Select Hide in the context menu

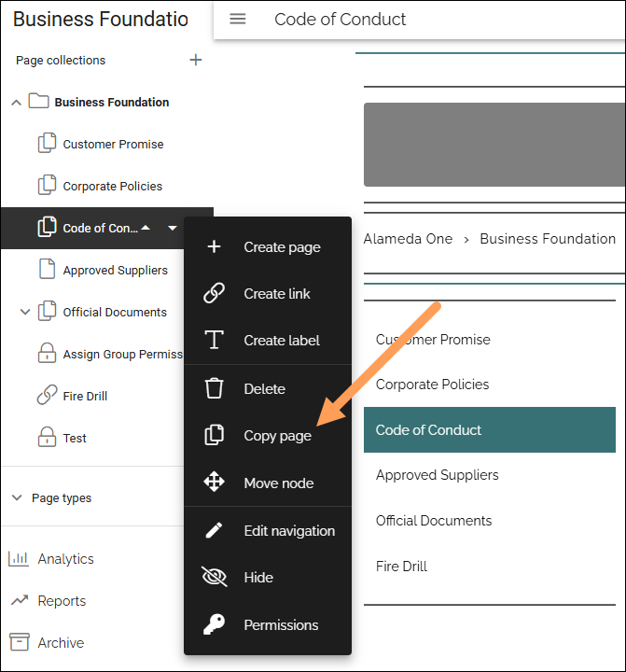[268, 578]
